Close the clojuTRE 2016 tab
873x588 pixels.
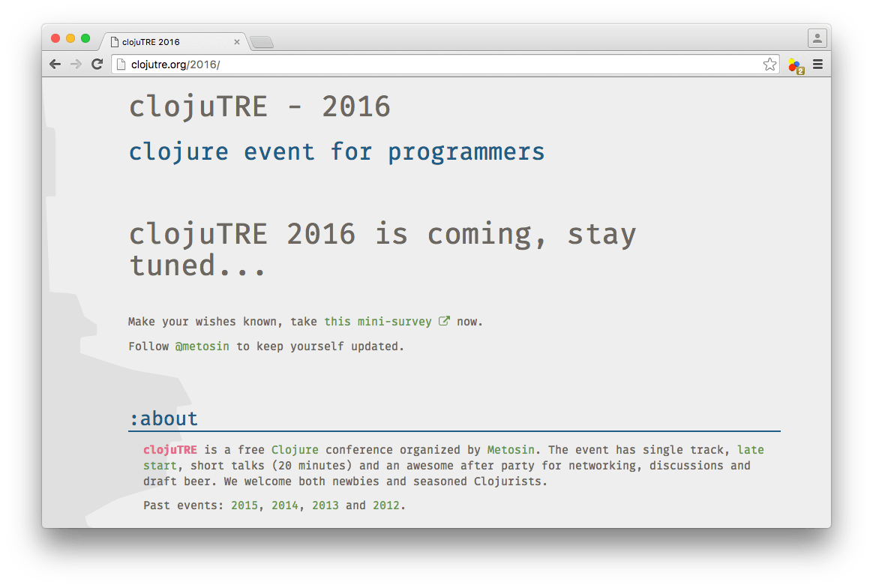236,42
